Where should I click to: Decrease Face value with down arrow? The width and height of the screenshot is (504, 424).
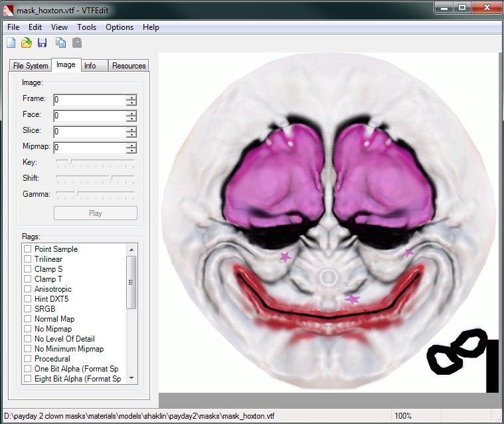pos(131,119)
